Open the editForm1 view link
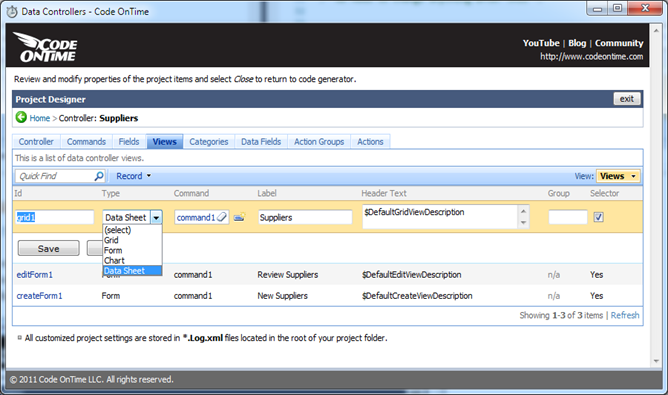The image size is (668, 395). click(35, 274)
